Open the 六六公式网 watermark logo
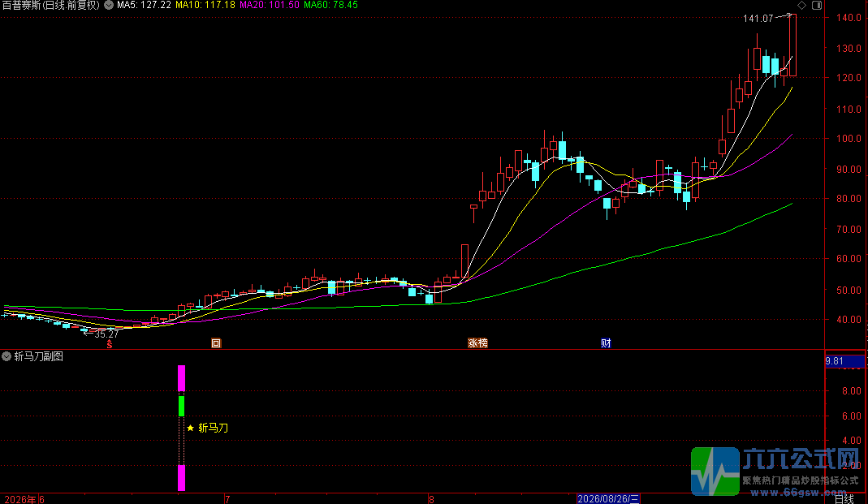Screen dimensions: 868x504 tap(775, 472)
